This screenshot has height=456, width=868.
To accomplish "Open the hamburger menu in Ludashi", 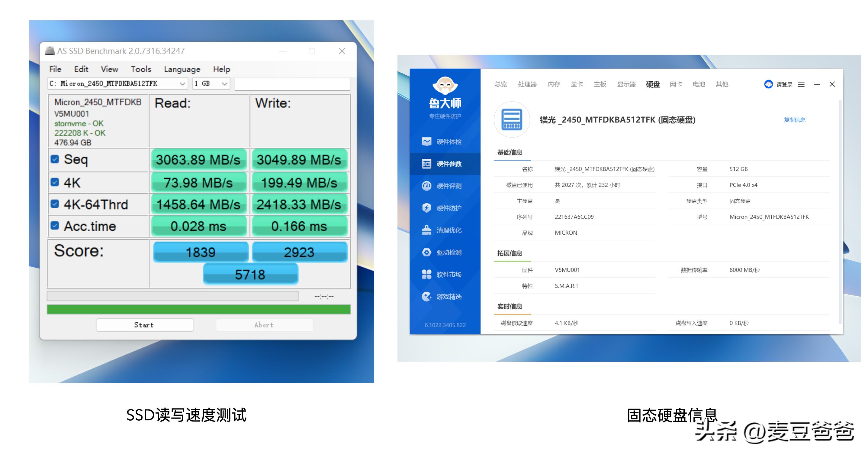I will [x=801, y=84].
